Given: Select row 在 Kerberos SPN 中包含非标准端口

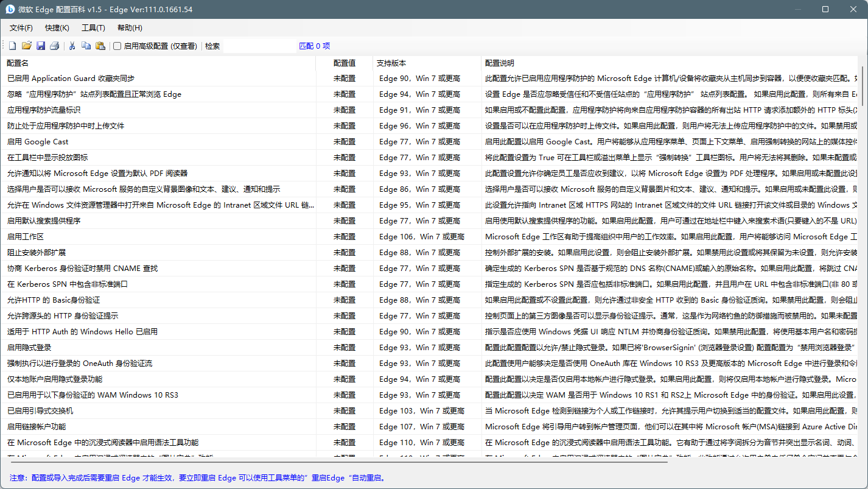Looking at the screenshot, I should tap(430, 284).
